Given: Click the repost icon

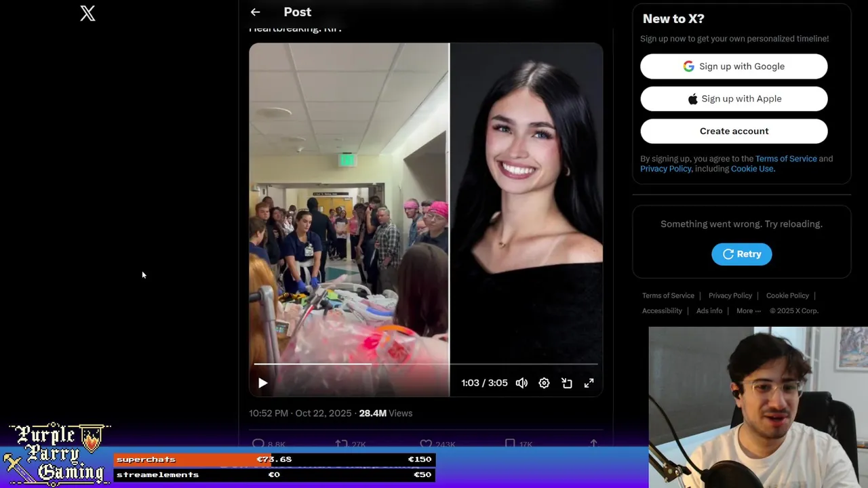Looking at the screenshot, I should point(341,444).
